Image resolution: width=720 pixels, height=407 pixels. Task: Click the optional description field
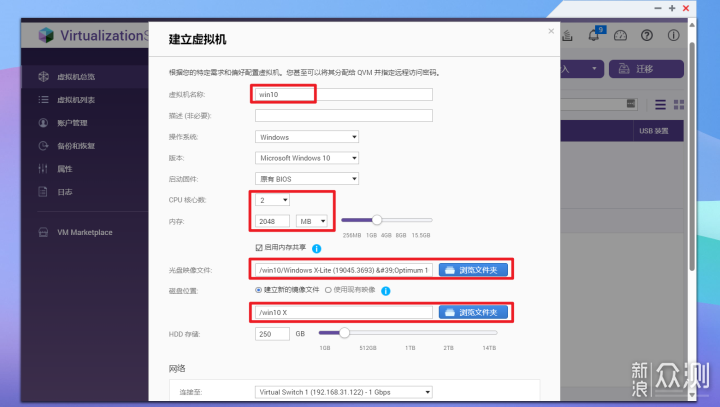343,115
